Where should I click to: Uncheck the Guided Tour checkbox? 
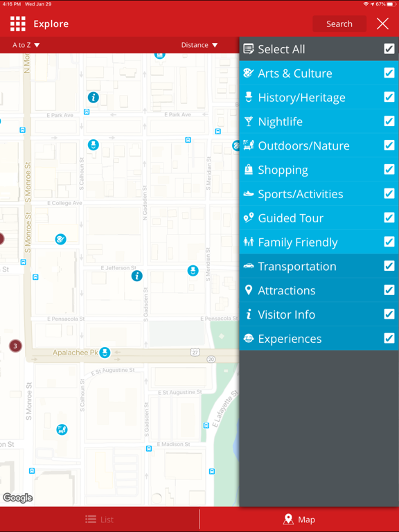click(389, 218)
